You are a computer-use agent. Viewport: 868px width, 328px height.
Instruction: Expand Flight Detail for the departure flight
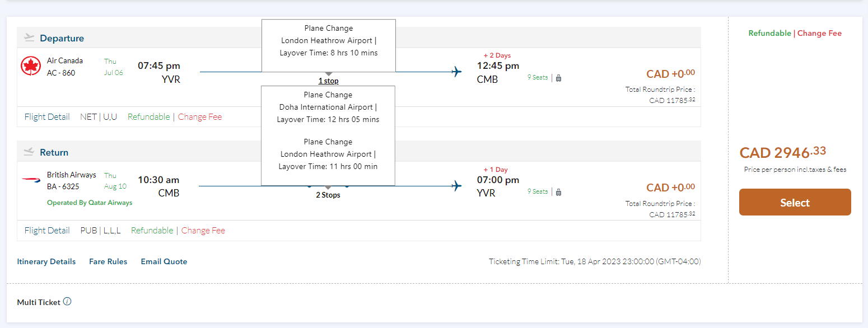tap(47, 117)
